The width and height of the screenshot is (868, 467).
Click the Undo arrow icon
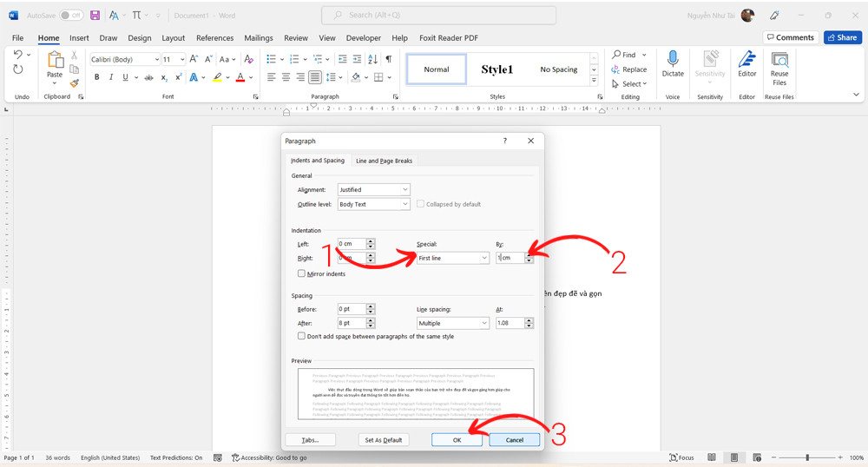coord(17,55)
